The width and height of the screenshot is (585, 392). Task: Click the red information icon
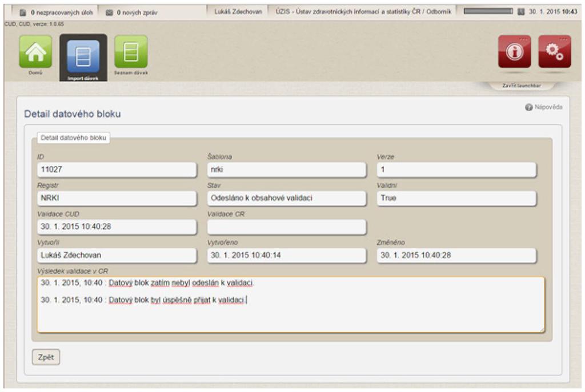pos(515,51)
